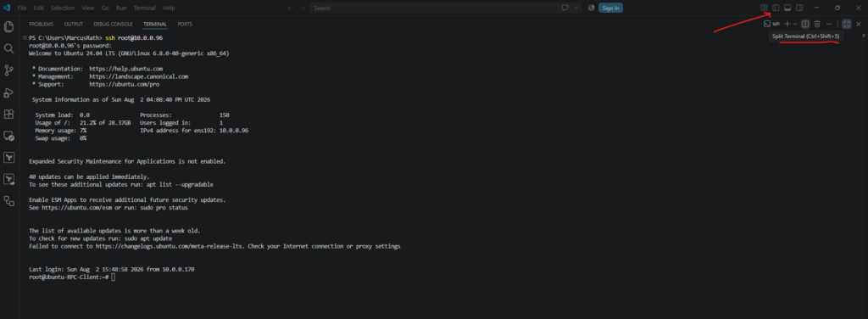This screenshot has height=319, width=868.
Task: Expand the chat dropdown chevron beside Search
Action: coord(576,8)
